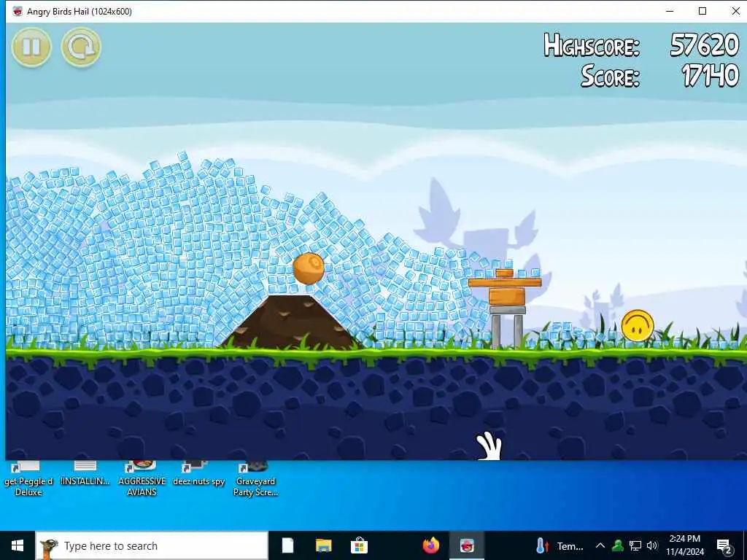
Task: Open the clock showing 2:24 PM
Action: tap(684, 545)
